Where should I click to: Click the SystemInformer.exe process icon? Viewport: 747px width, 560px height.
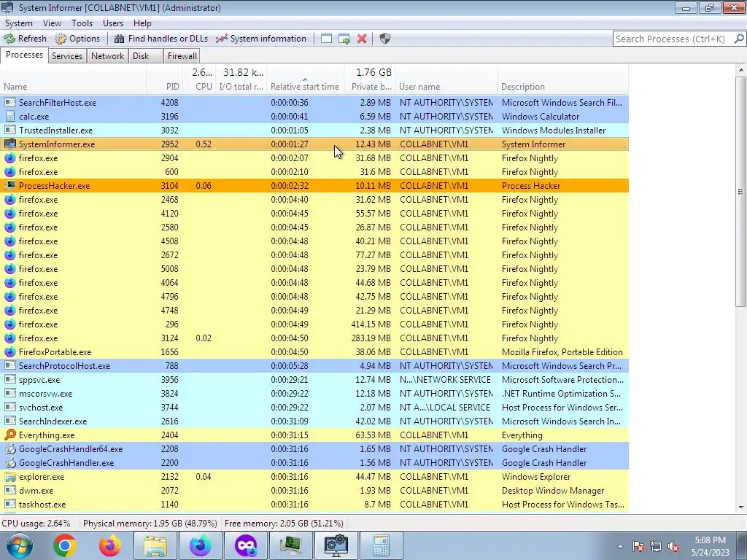(9, 144)
